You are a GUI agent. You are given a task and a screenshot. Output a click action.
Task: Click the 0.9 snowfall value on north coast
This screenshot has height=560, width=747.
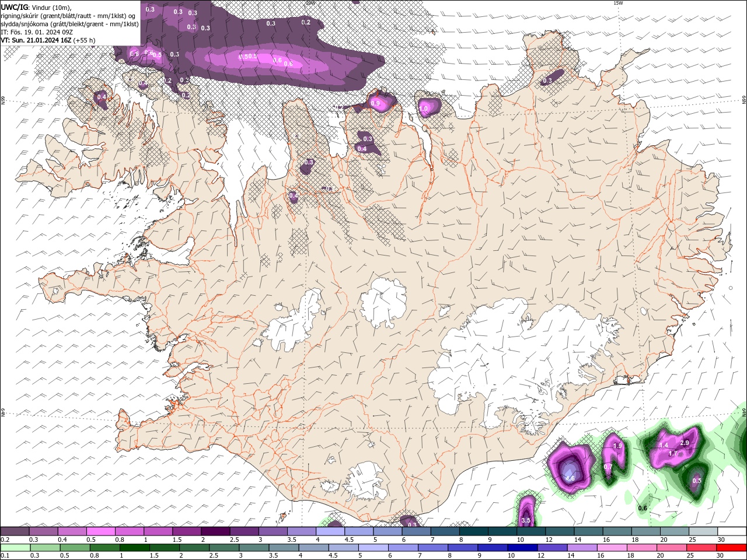pos(375,103)
